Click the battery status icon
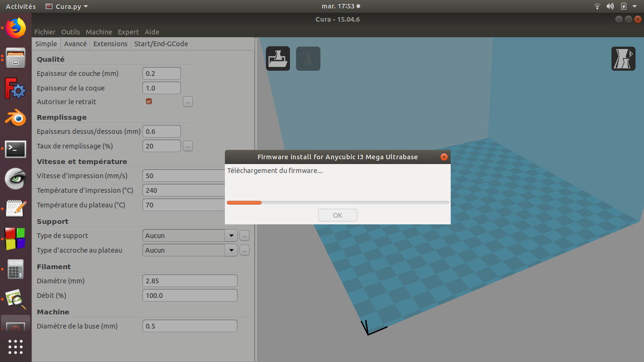The image size is (644, 362). (624, 7)
